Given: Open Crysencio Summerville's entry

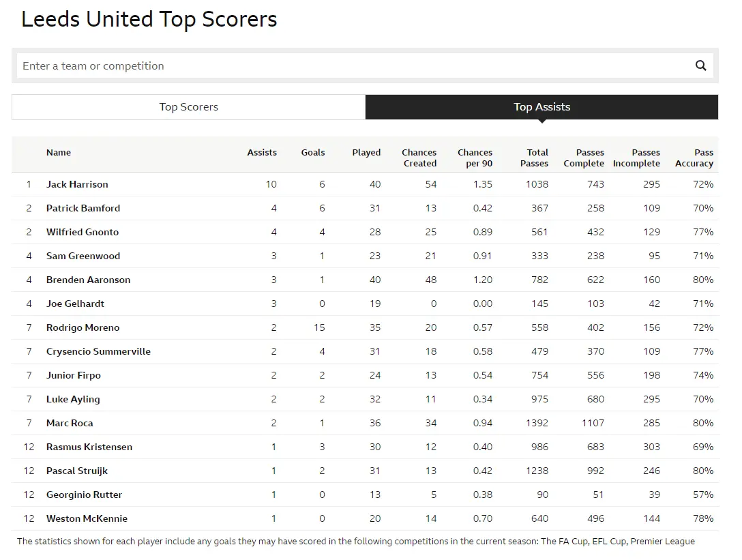Looking at the screenshot, I should pyautogui.click(x=98, y=351).
